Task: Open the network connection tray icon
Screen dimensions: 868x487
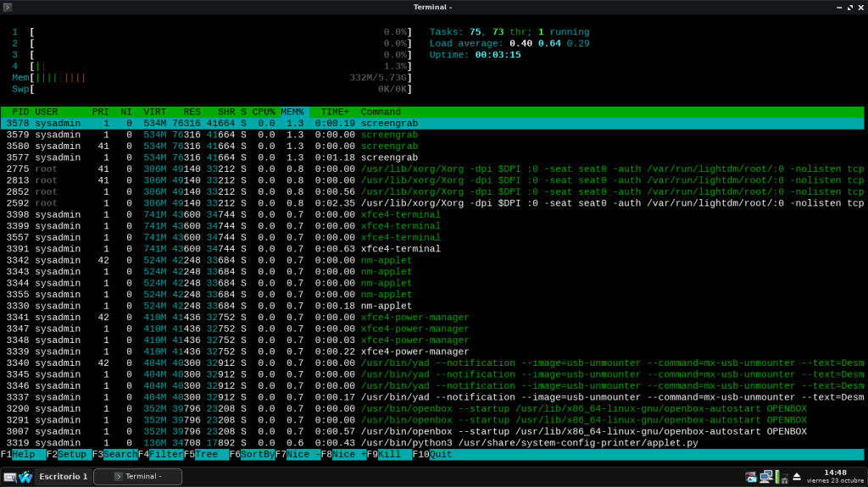Action: 766,476
